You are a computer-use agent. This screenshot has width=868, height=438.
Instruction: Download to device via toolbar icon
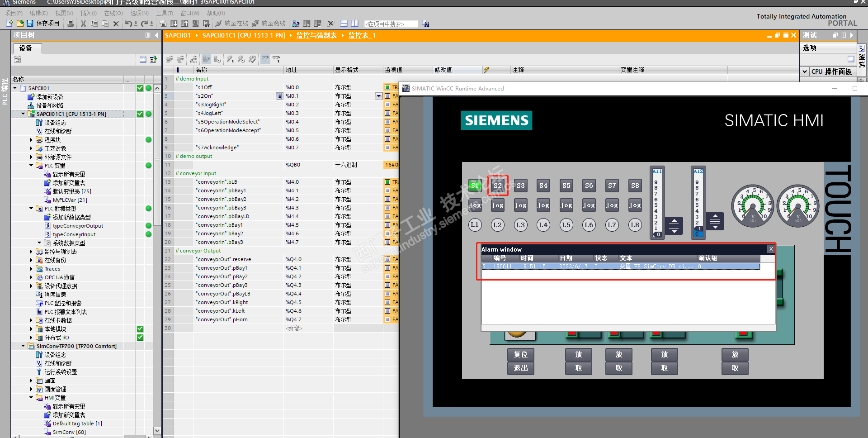pyautogui.click(x=174, y=24)
